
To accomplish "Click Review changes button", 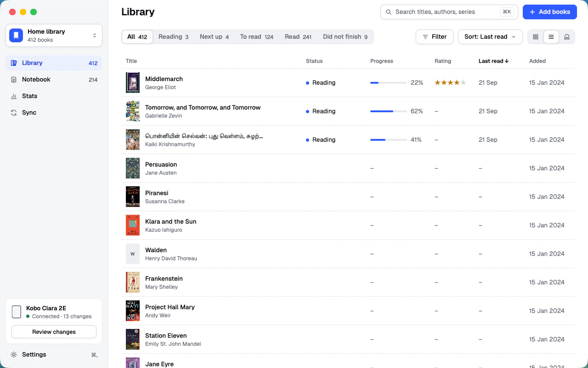I will pyautogui.click(x=54, y=332).
